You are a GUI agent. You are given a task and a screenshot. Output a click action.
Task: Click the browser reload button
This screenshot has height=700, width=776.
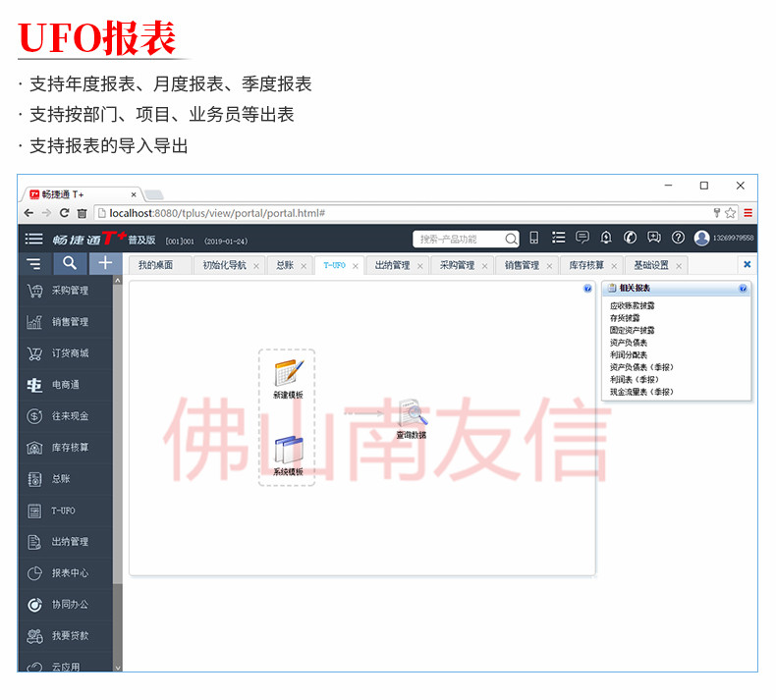tap(64, 213)
